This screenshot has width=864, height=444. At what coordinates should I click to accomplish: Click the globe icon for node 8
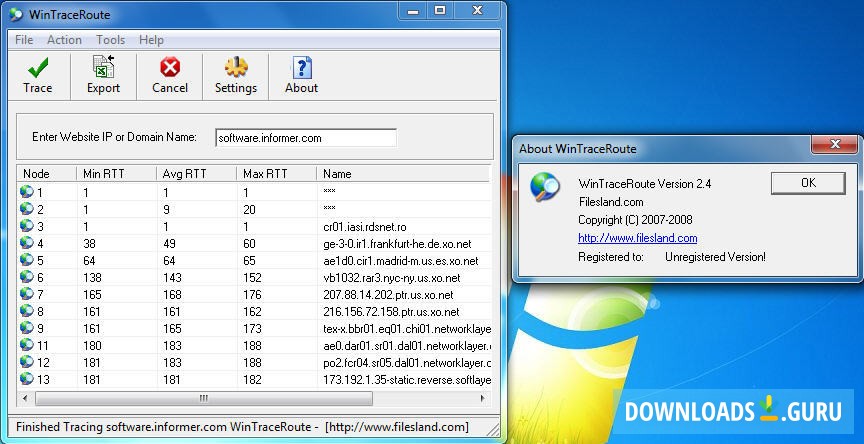(26, 311)
